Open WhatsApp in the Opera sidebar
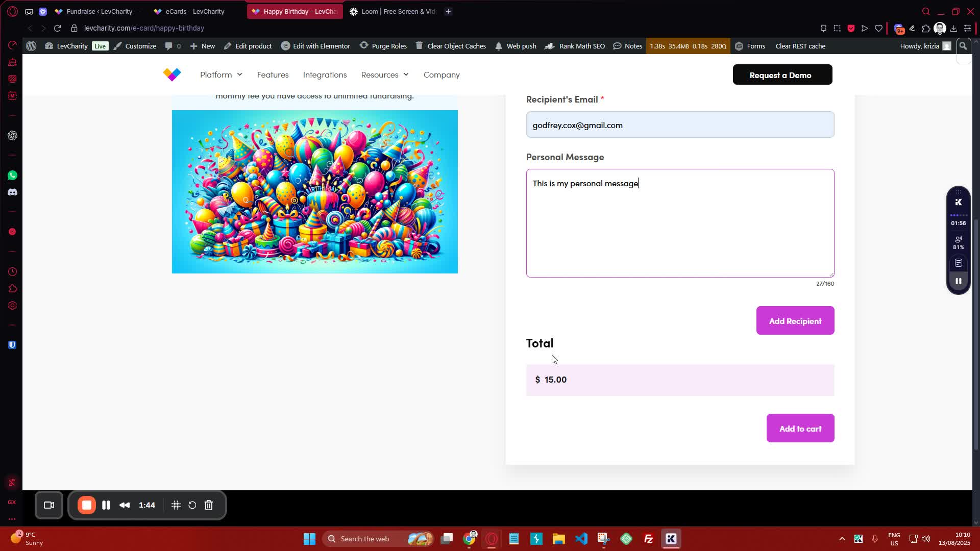 click(12, 176)
